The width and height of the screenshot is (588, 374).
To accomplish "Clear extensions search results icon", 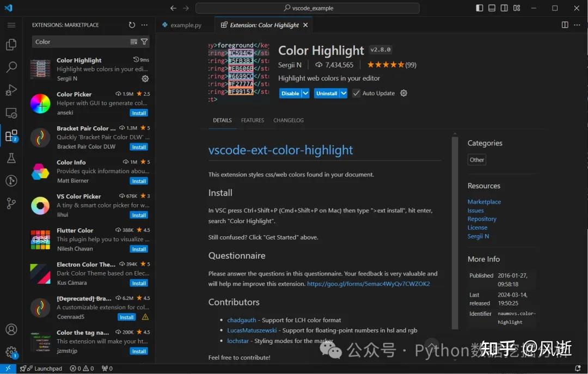I will pyautogui.click(x=133, y=41).
